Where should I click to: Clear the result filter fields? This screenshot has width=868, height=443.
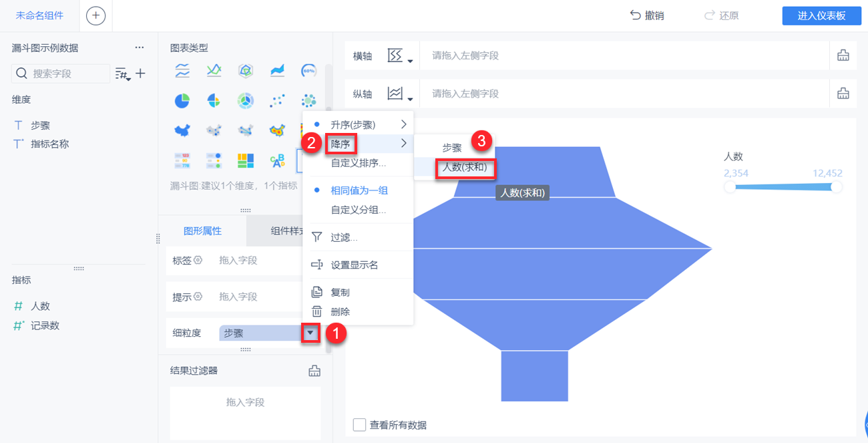pyautogui.click(x=314, y=371)
